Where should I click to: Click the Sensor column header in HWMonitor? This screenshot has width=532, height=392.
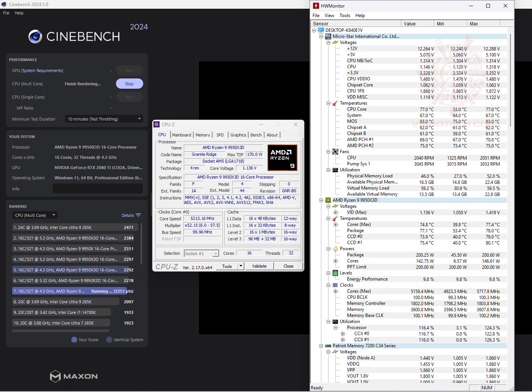point(356,24)
